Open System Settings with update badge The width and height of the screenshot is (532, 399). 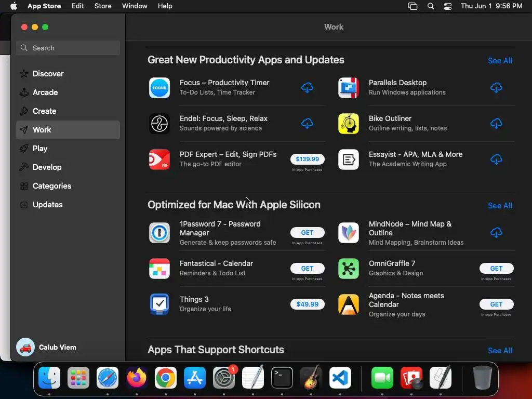(224, 378)
